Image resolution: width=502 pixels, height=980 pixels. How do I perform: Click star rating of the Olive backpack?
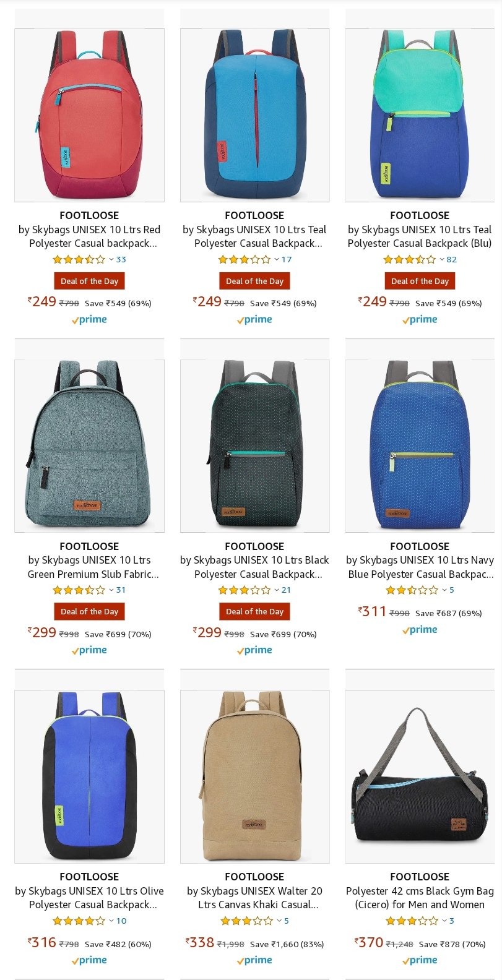79,921
